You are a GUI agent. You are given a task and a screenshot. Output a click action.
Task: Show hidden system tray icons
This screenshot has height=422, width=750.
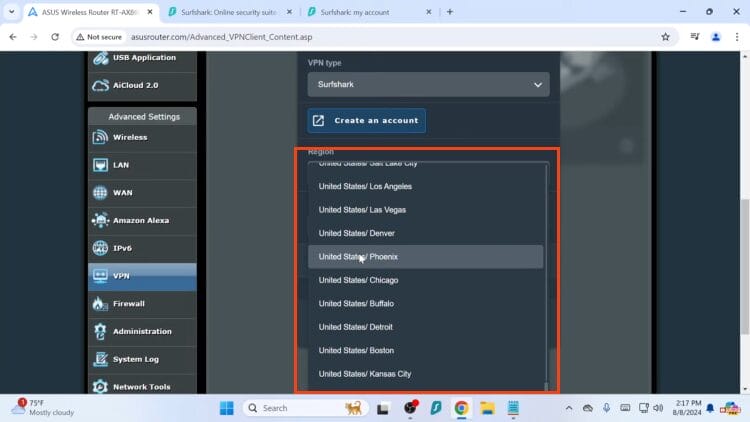click(x=569, y=408)
